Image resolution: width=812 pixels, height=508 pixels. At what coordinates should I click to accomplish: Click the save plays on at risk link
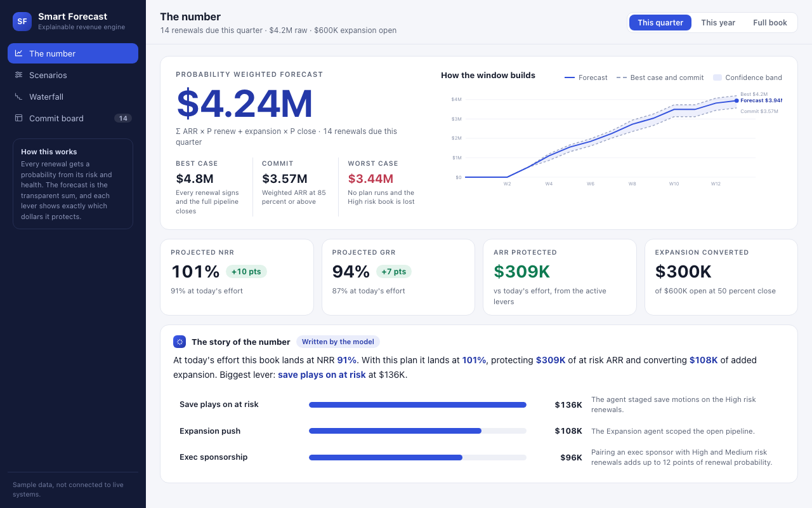coord(322,375)
